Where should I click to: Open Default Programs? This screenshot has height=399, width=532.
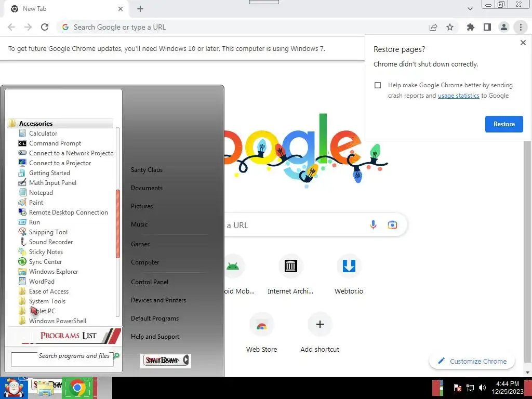pyautogui.click(x=155, y=318)
